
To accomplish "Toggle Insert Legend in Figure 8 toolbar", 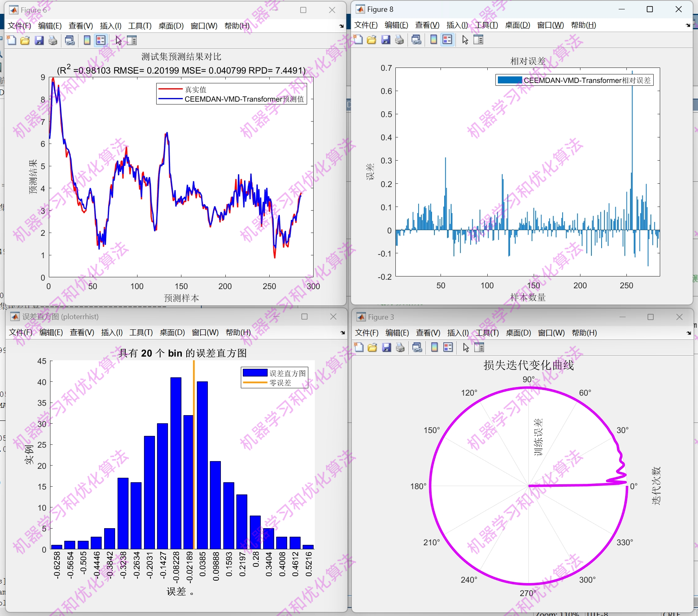I will coord(447,39).
